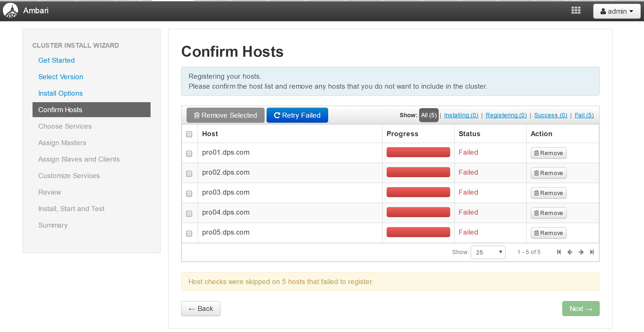Remove host pro02.dps.com
This screenshot has height=332, width=644.
tap(549, 173)
